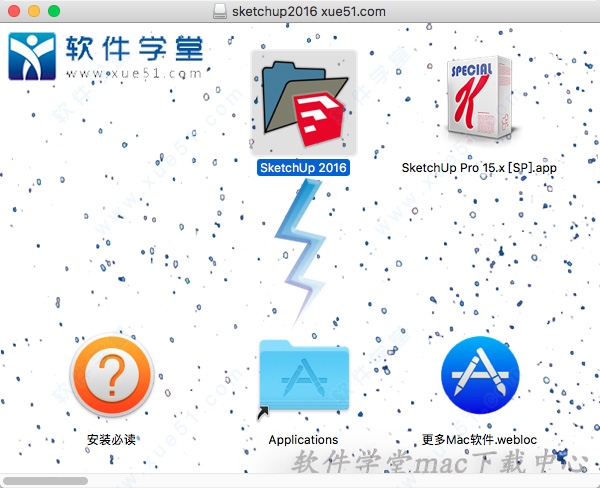Maximize the window with green button
The width and height of the screenshot is (600, 488).
pyautogui.click(x=54, y=11)
